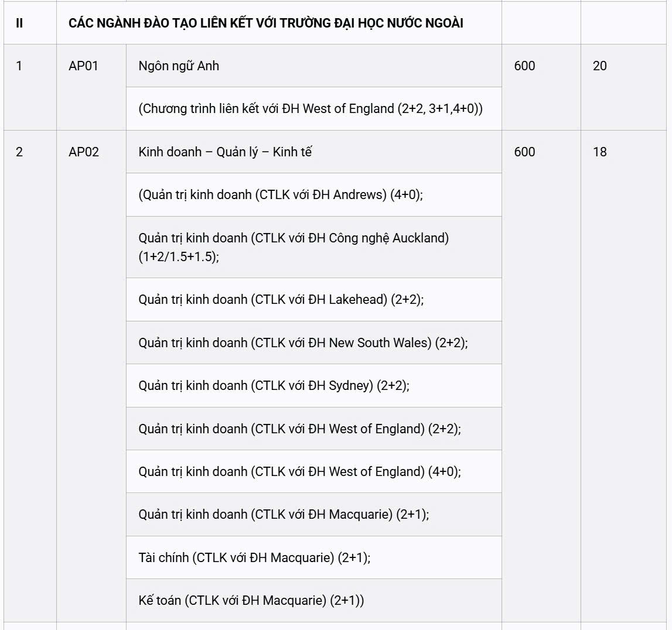Select the AP02 program code

pos(84,152)
